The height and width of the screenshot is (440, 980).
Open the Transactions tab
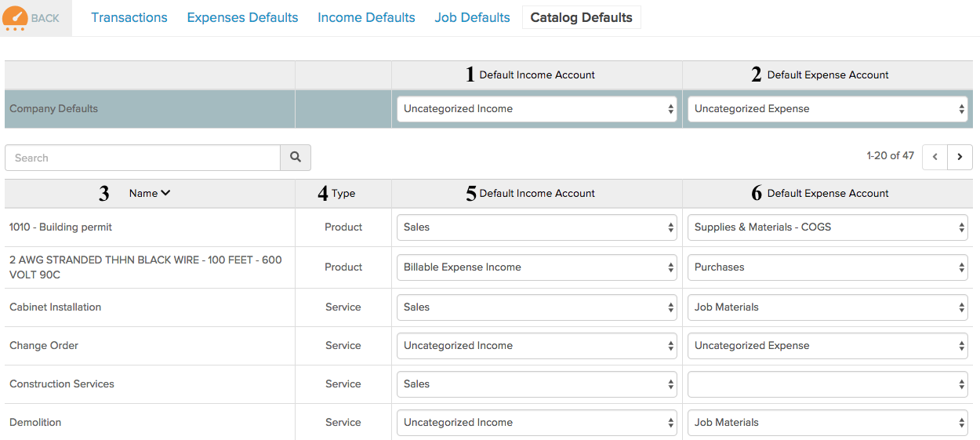(129, 17)
